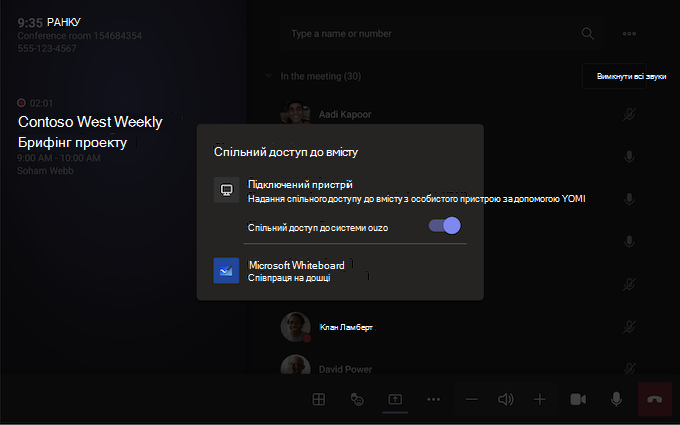Open the ellipsis menu next to search

pos(629,33)
